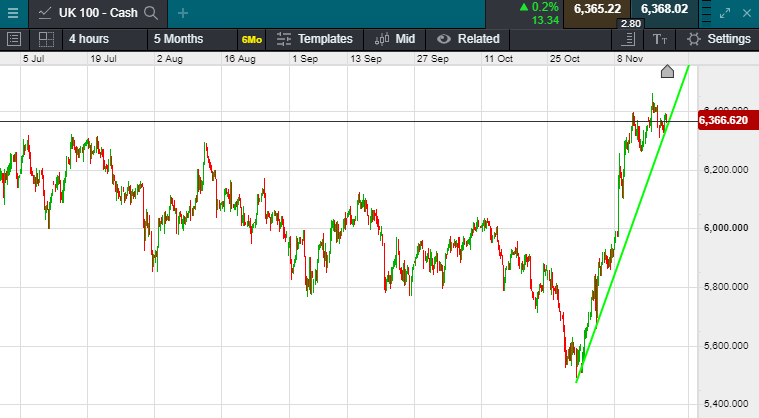Expand chart to full screen
The height and width of the screenshot is (418, 759).
726,13
